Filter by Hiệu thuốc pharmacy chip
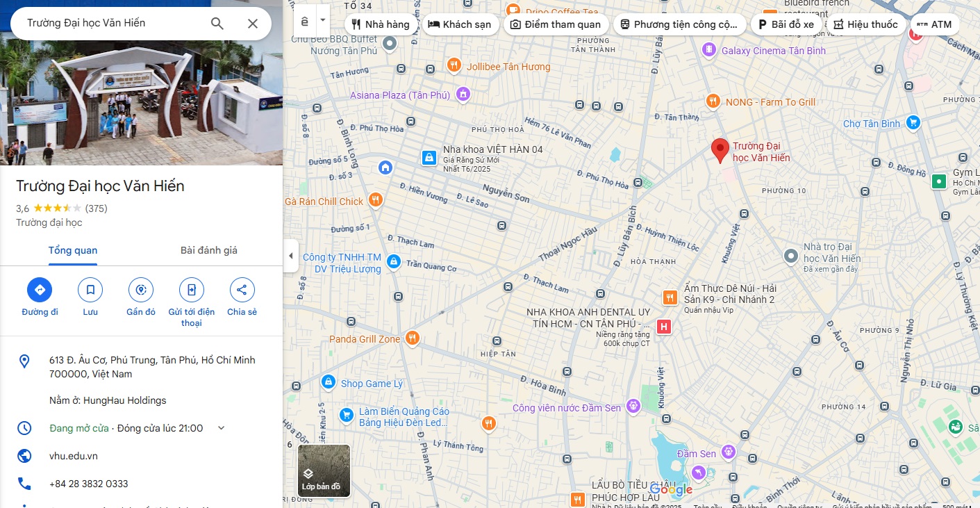Screen dimensions: 980x508 coord(865,24)
